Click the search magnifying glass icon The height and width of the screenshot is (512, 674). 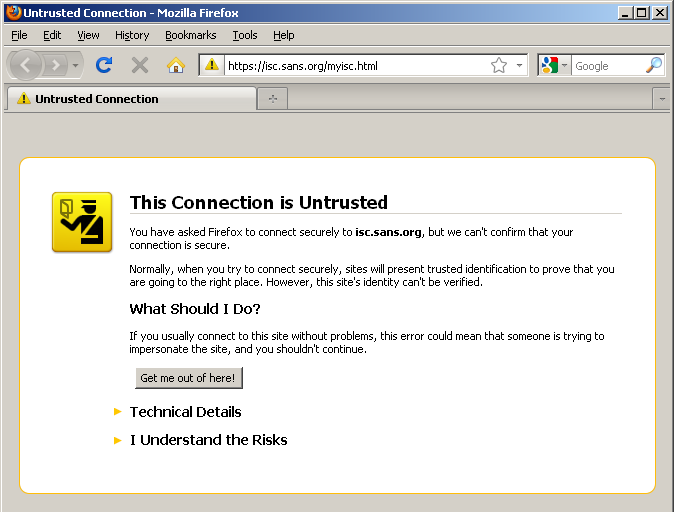tap(654, 66)
